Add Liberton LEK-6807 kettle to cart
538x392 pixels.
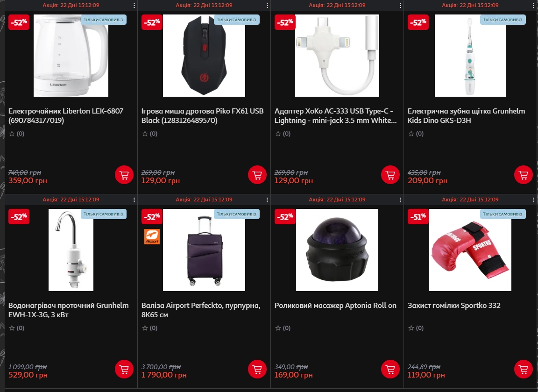tap(124, 175)
